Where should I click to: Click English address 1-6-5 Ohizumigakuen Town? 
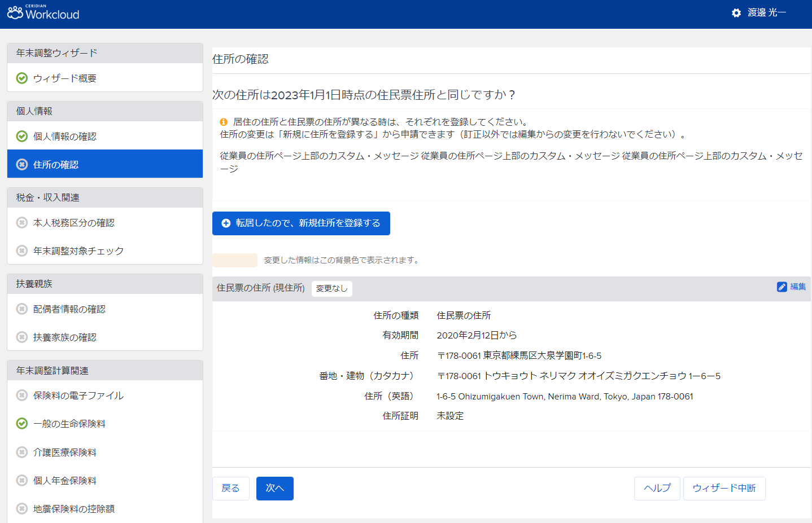click(x=565, y=396)
